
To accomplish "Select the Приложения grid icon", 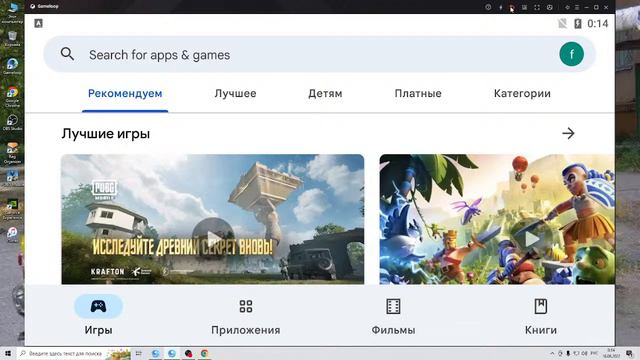I will click(x=246, y=306).
